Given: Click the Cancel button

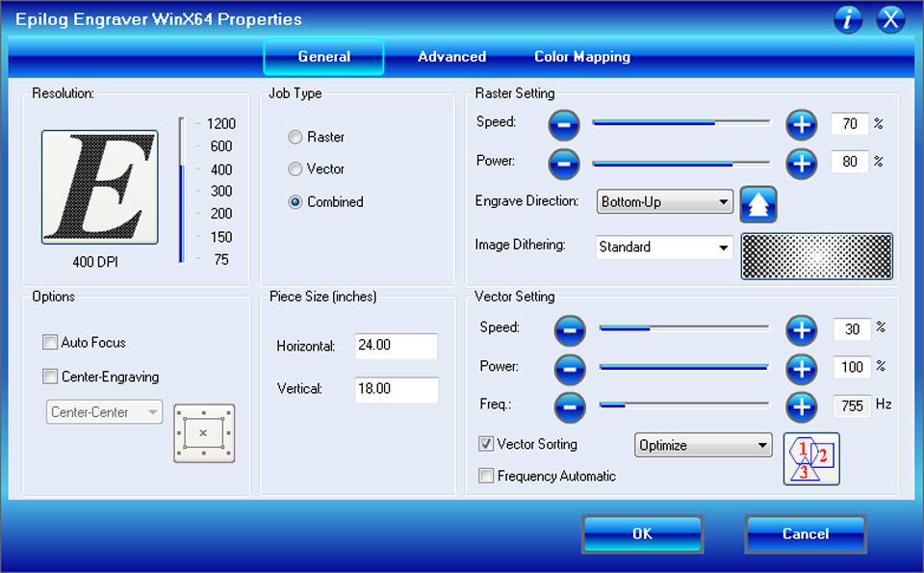Looking at the screenshot, I should (805, 534).
